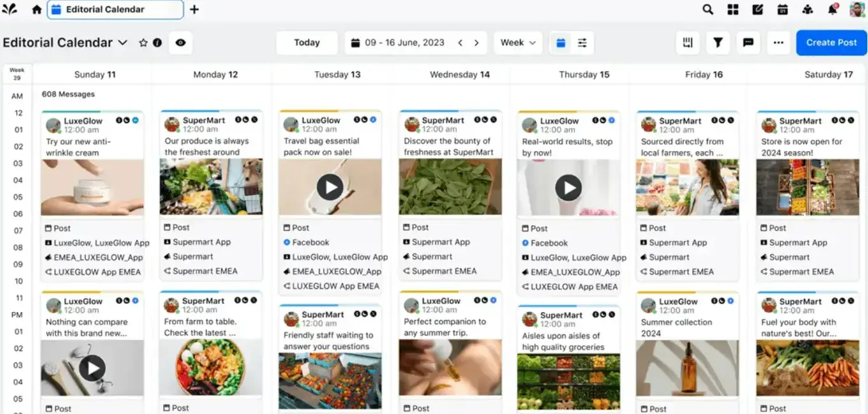Star the Editorial Calendar as favorite
The height and width of the screenshot is (414, 868).
(x=143, y=43)
